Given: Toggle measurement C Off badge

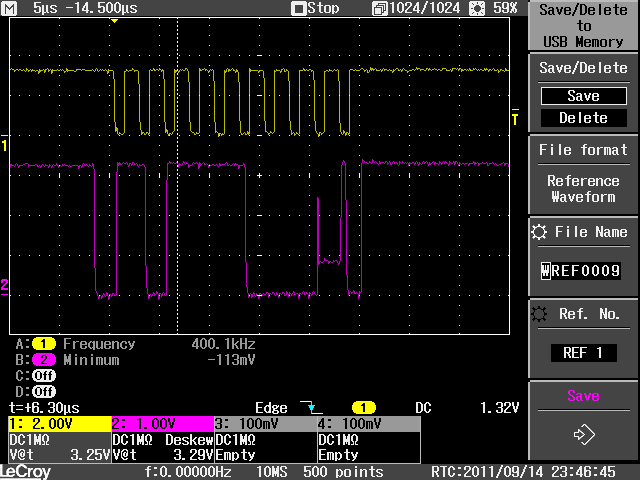Looking at the screenshot, I should (x=44, y=376).
